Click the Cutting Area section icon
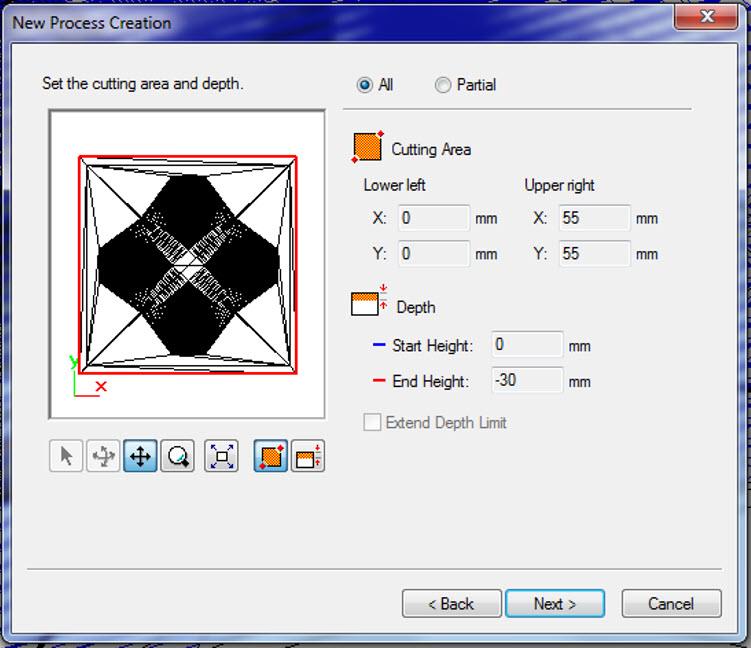751x648 pixels. click(x=368, y=147)
